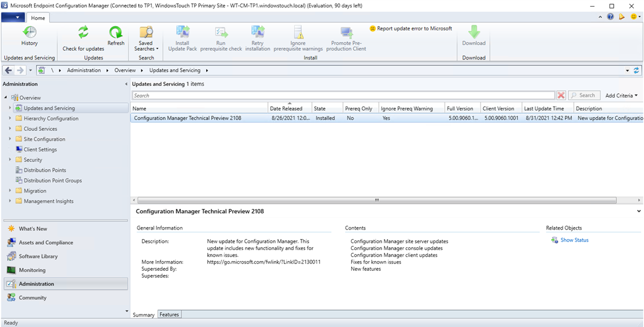Image resolution: width=644 pixels, height=327 pixels.
Task: Select Distribution Point Groups node
Action: tap(53, 180)
